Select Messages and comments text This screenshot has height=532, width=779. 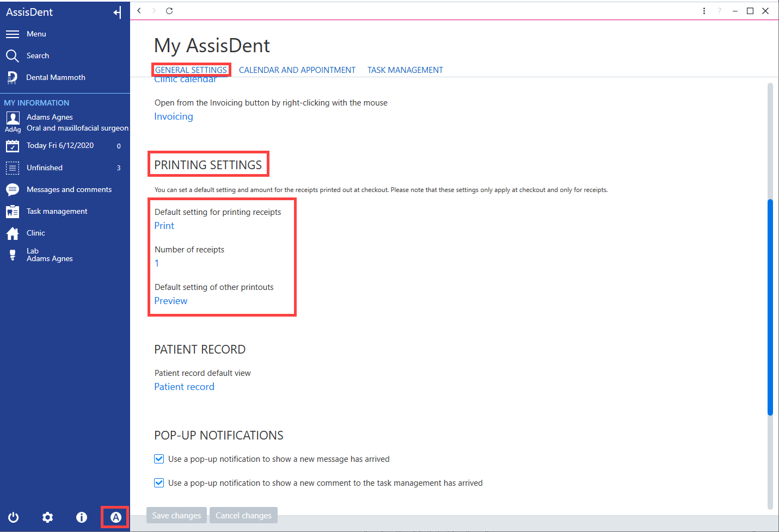69,190
